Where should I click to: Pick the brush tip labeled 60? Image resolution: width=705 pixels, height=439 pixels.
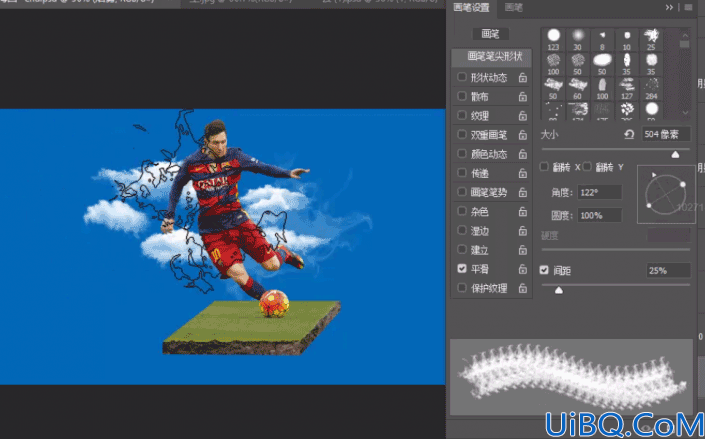click(578, 88)
